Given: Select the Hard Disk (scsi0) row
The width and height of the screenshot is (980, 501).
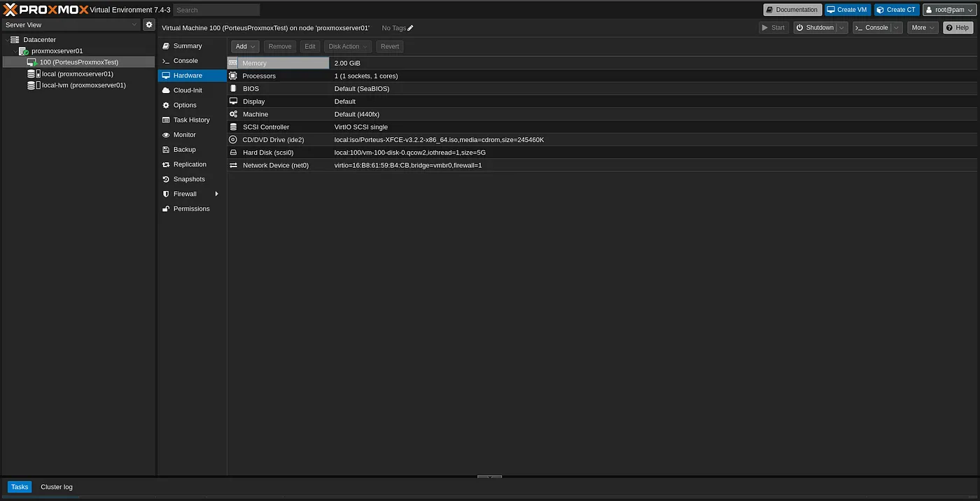Looking at the screenshot, I should tap(267, 153).
